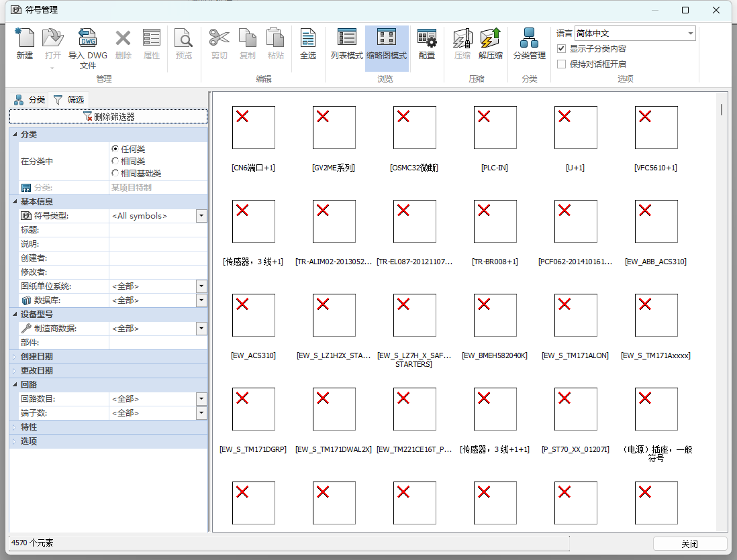Open the 数据库 dropdown arrow
Image resolution: width=737 pixels, height=560 pixels.
click(x=201, y=300)
